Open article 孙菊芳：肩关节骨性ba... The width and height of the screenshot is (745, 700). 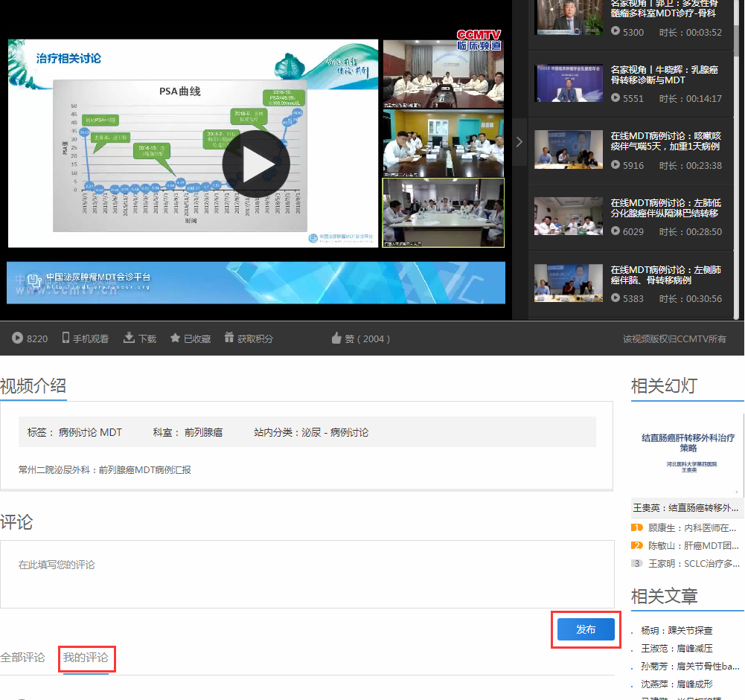(691, 667)
